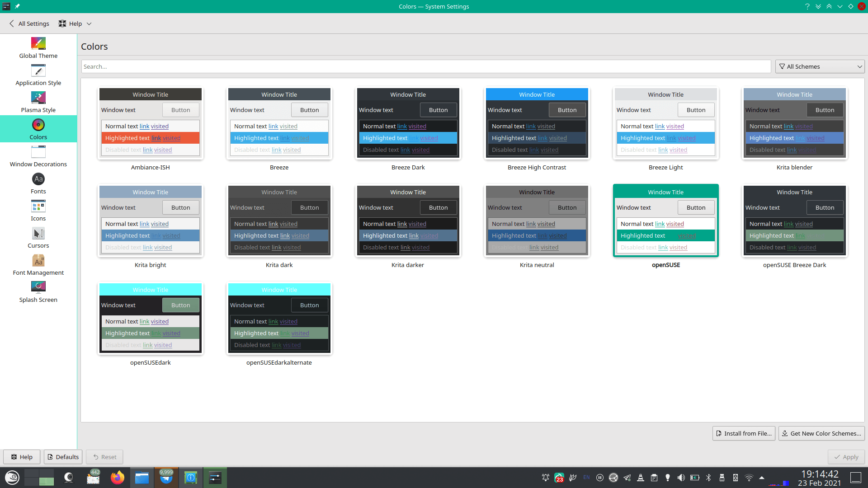The height and width of the screenshot is (488, 868).
Task: Select the Breeze Dark color scheme
Action: pyautogui.click(x=408, y=123)
